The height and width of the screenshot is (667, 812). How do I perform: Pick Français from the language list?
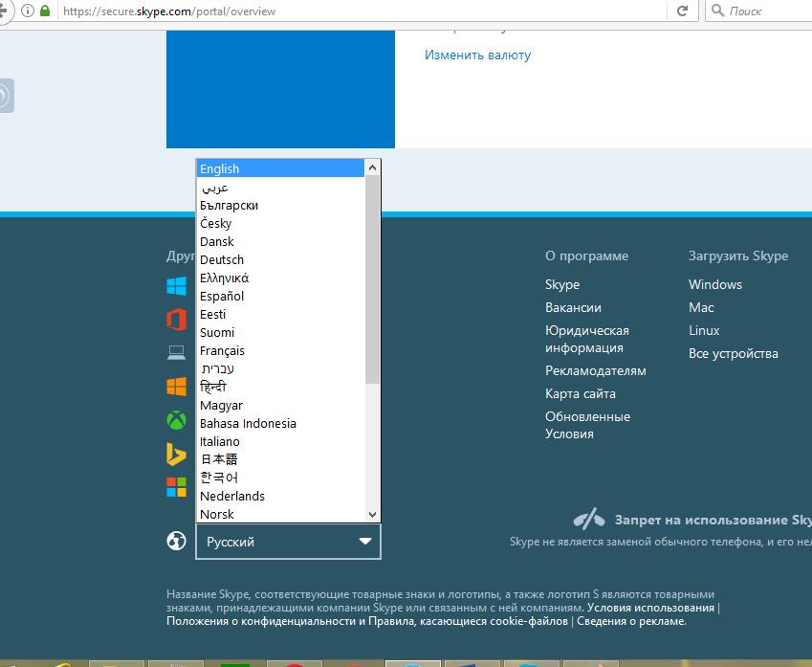(x=222, y=351)
